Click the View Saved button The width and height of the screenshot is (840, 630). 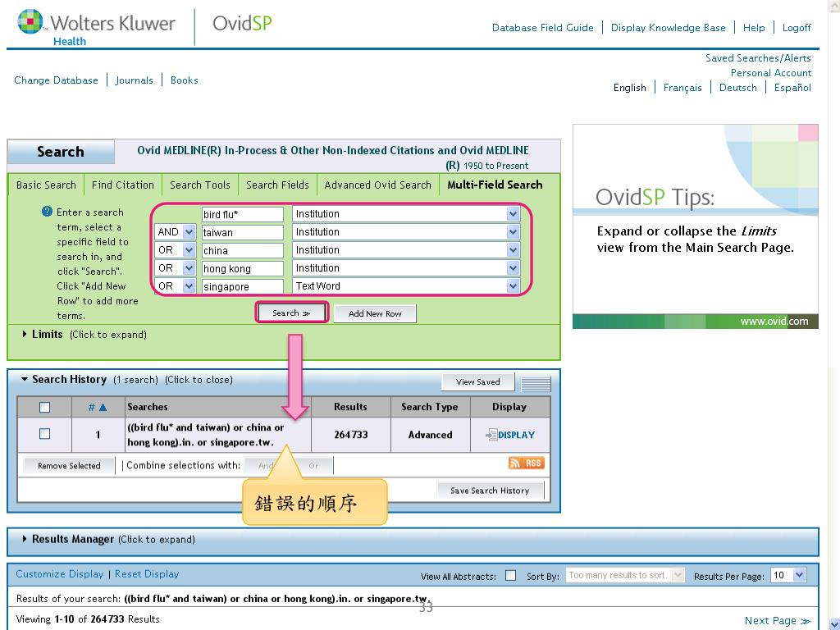tap(478, 382)
